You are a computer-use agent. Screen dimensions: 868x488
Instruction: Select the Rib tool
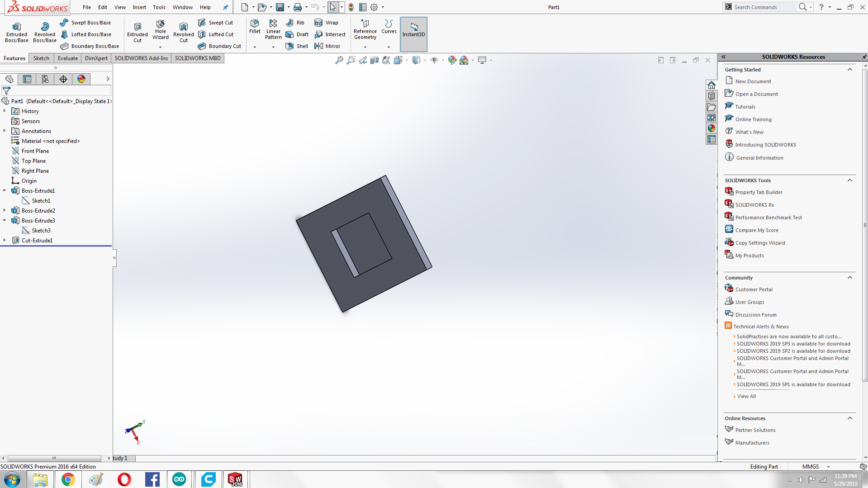point(295,23)
